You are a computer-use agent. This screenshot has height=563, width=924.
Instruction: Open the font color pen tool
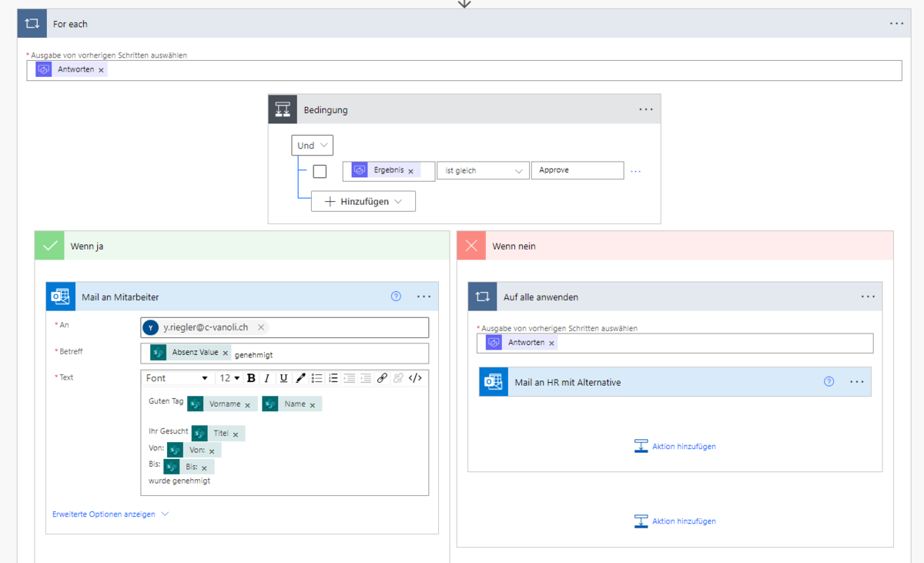(300, 378)
